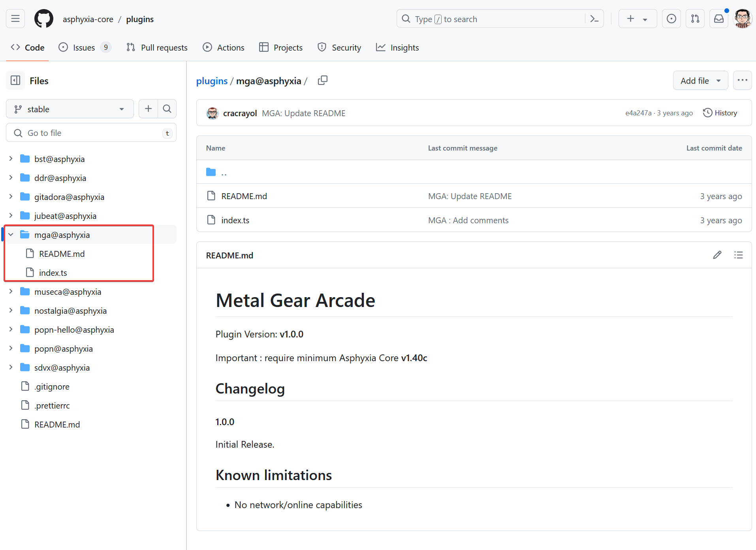
Task: Show README outline list
Action: pos(738,255)
